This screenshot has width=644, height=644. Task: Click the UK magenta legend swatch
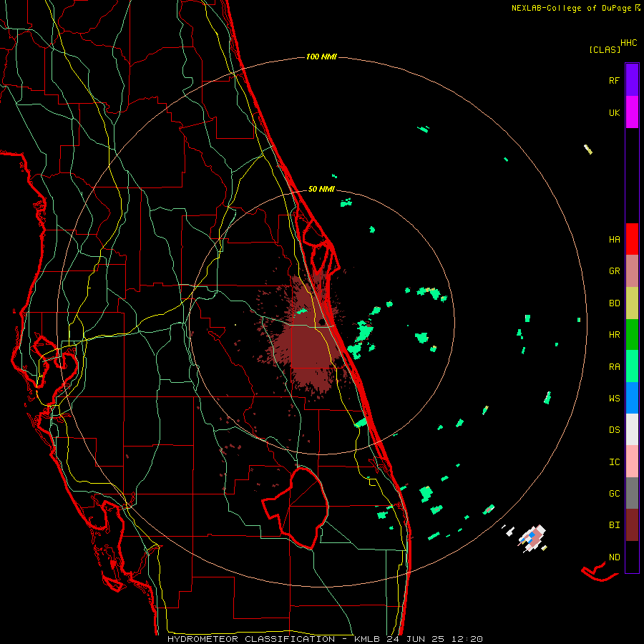coord(632,112)
